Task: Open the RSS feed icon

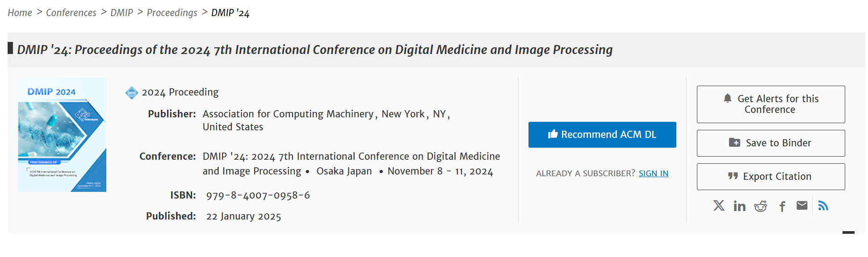Action: (823, 205)
